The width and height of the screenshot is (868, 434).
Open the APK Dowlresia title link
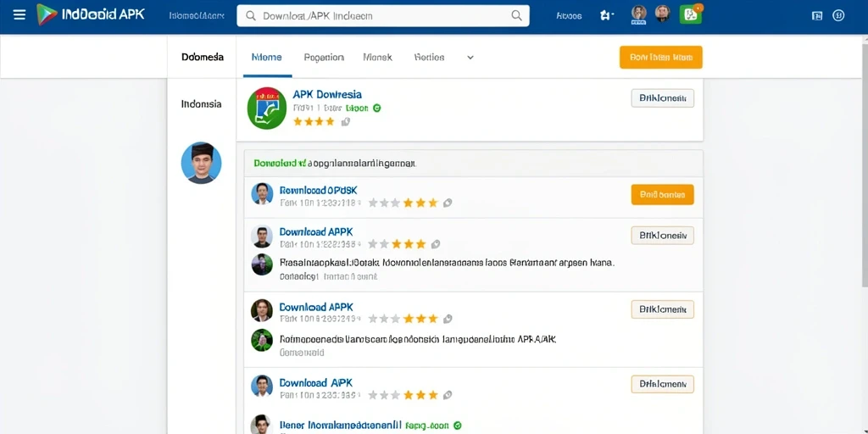point(327,95)
